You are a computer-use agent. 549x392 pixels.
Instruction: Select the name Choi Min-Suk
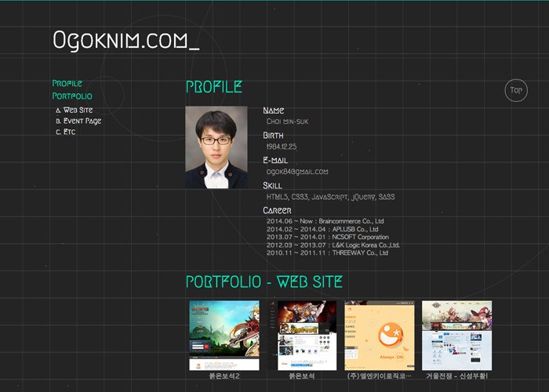(288, 122)
